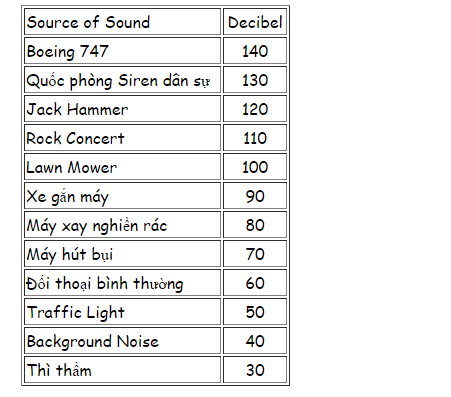
Task: Select the Đối thoại bình thường cell
Action: (122, 283)
